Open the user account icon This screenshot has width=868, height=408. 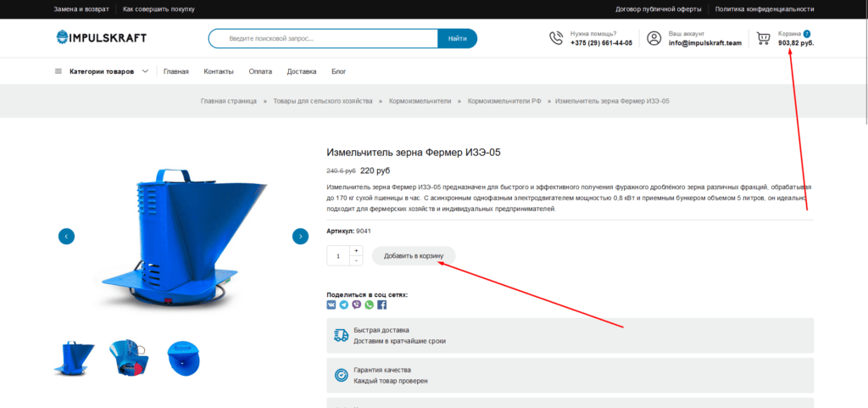tap(654, 38)
